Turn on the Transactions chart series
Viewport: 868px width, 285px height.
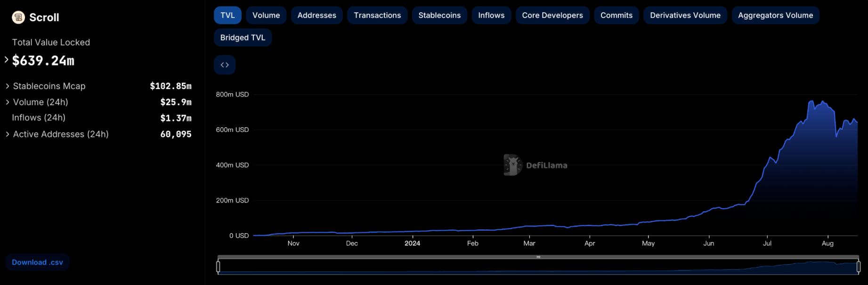(x=377, y=16)
